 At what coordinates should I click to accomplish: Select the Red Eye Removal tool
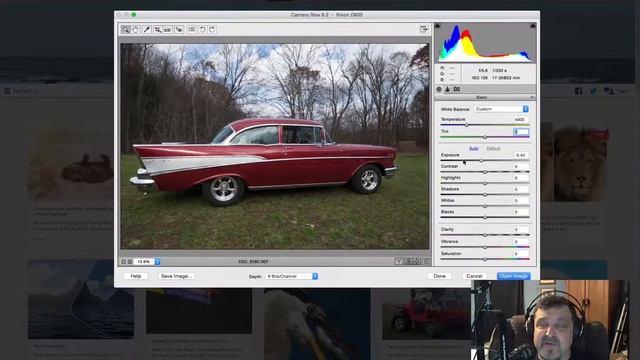point(179,29)
